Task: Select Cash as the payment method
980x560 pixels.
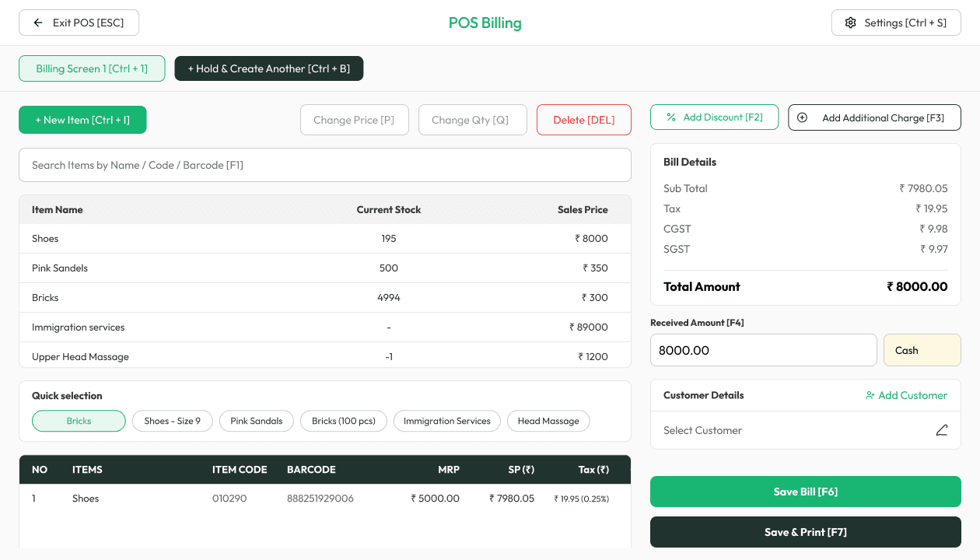Action: [x=922, y=350]
